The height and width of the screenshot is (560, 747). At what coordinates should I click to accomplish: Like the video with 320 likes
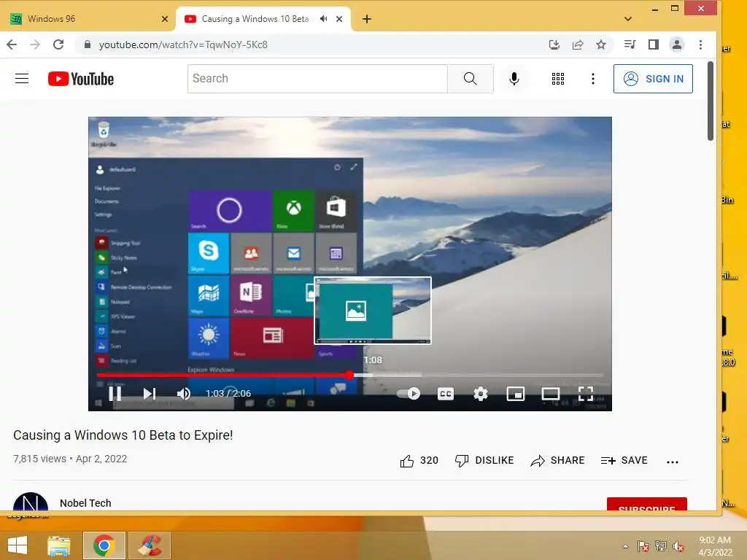419,461
